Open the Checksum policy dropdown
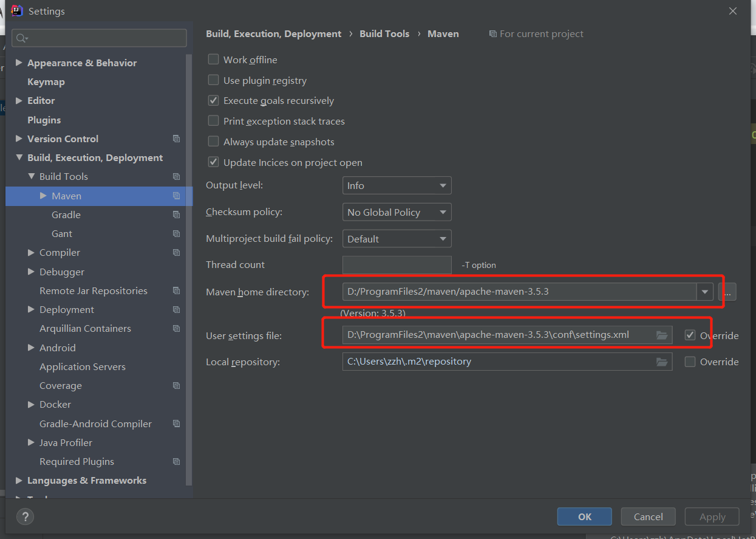The height and width of the screenshot is (539, 756). coord(397,212)
